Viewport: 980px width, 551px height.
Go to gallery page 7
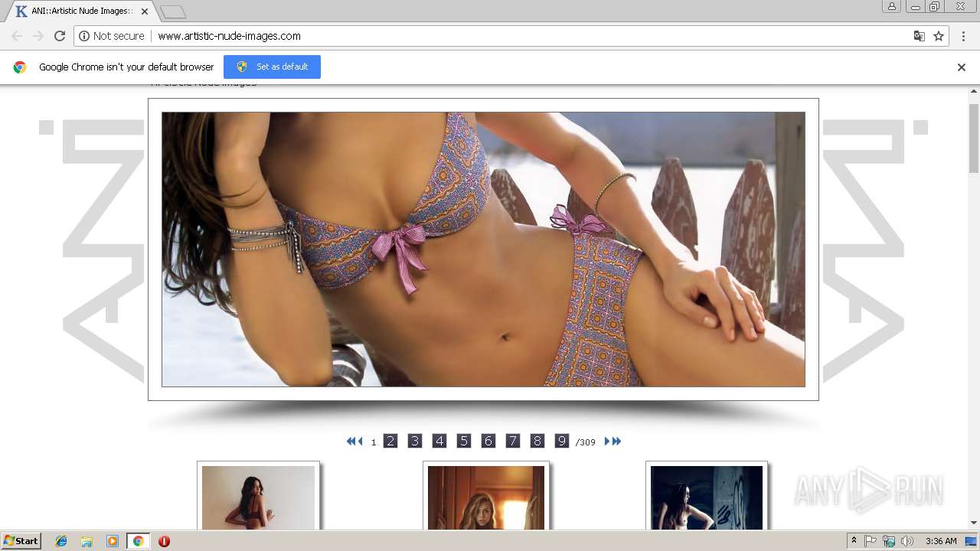pyautogui.click(x=513, y=441)
